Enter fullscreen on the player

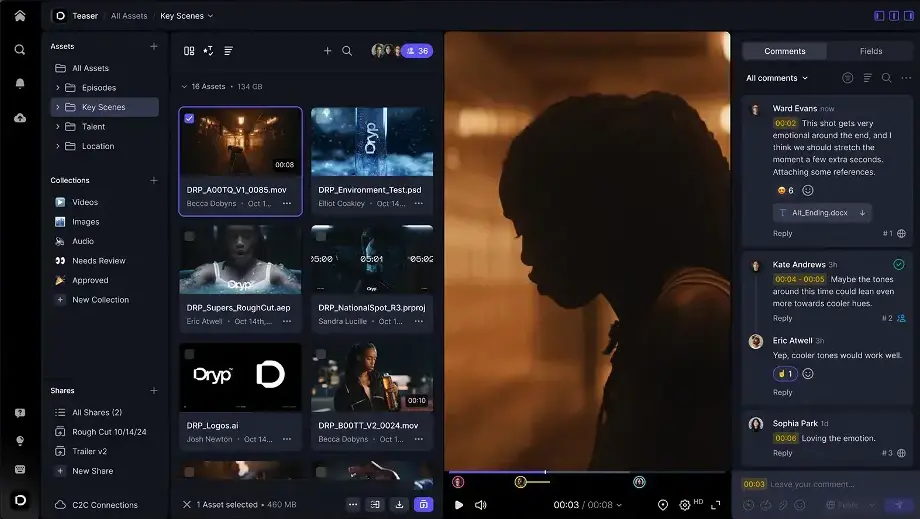pyautogui.click(x=716, y=505)
